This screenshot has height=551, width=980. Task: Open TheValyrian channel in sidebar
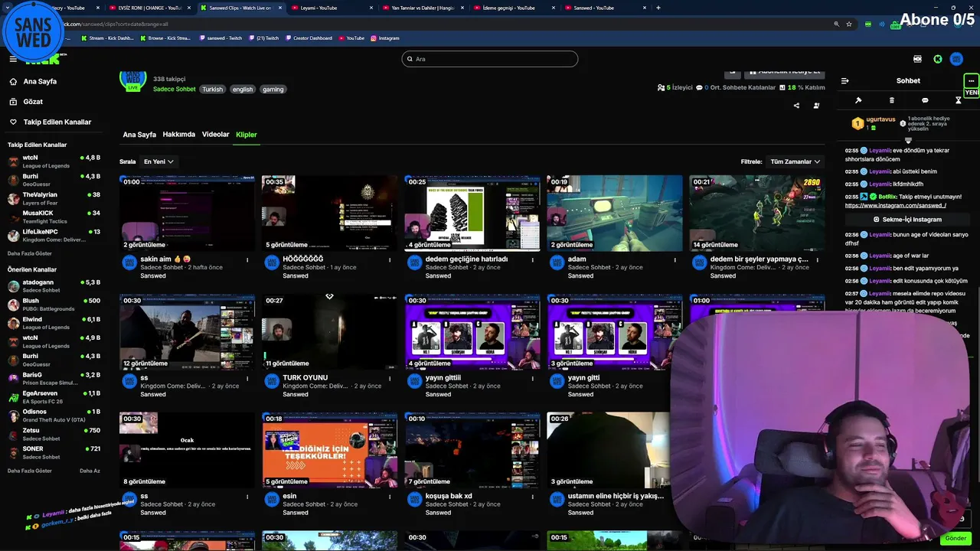click(x=54, y=198)
